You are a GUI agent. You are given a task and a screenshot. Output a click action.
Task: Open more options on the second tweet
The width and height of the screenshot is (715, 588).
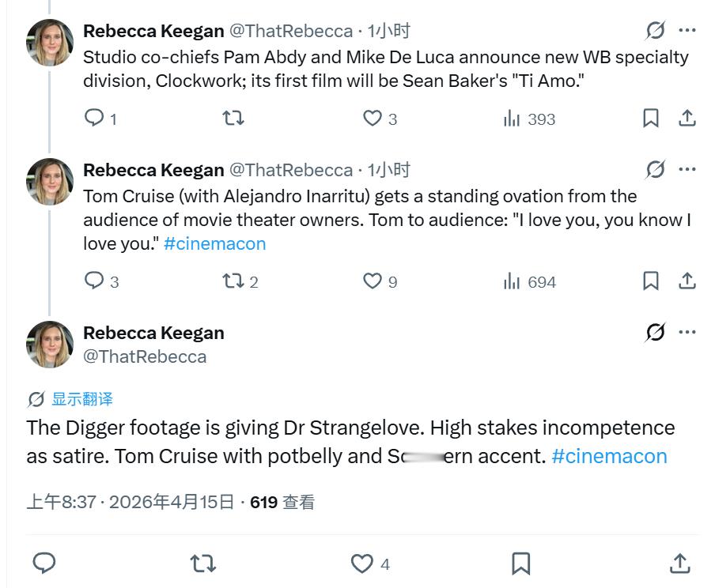pyautogui.click(x=687, y=170)
